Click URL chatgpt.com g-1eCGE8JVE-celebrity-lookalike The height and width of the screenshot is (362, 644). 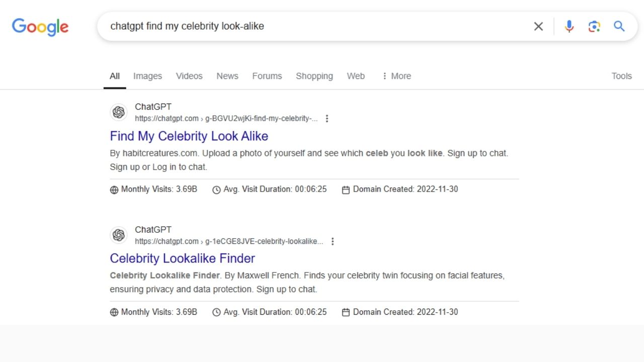(x=229, y=241)
